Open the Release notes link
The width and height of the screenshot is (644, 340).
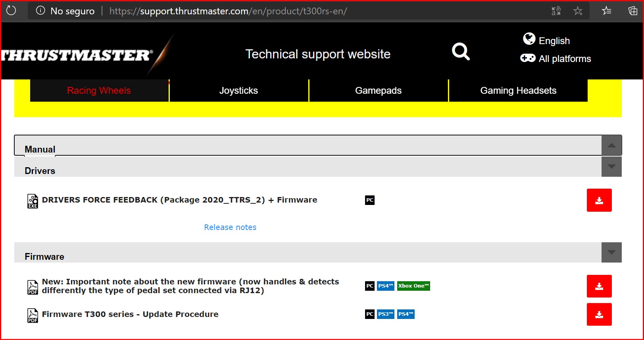tap(230, 227)
